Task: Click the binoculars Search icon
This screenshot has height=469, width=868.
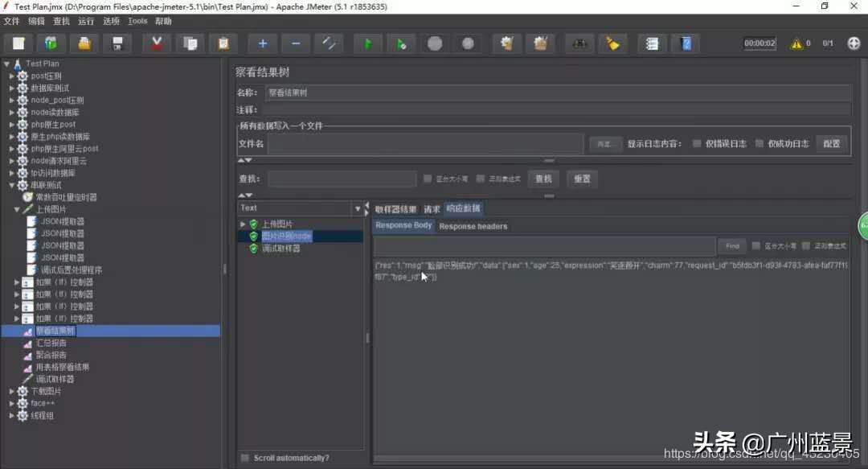Action: [x=579, y=43]
